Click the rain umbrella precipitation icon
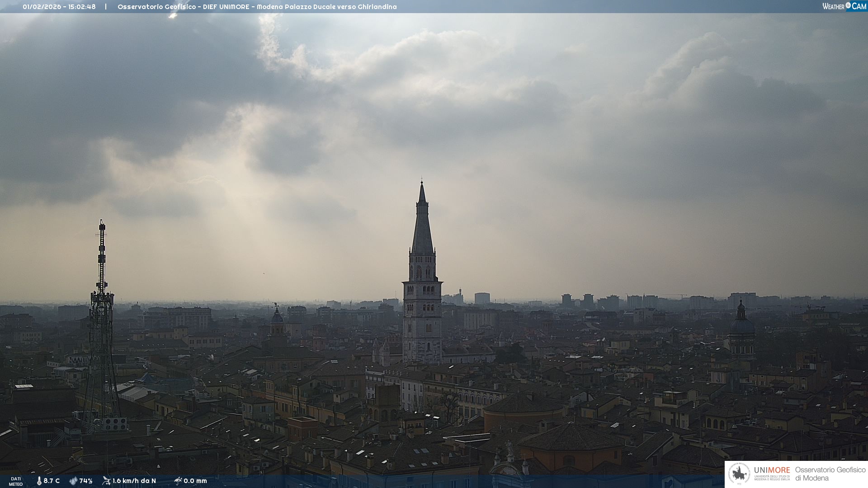The height and width of the screenshot is (488, 868). pos(178,481)
